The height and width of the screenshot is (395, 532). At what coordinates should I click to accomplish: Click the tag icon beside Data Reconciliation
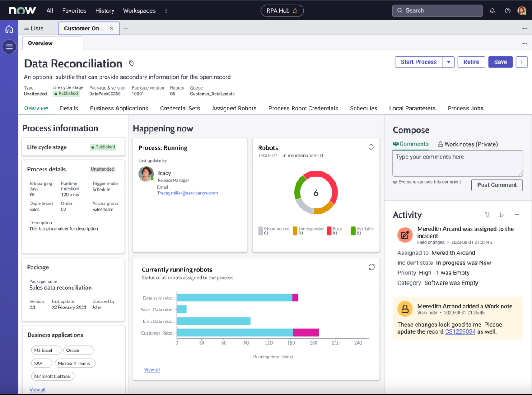point(131,64)
